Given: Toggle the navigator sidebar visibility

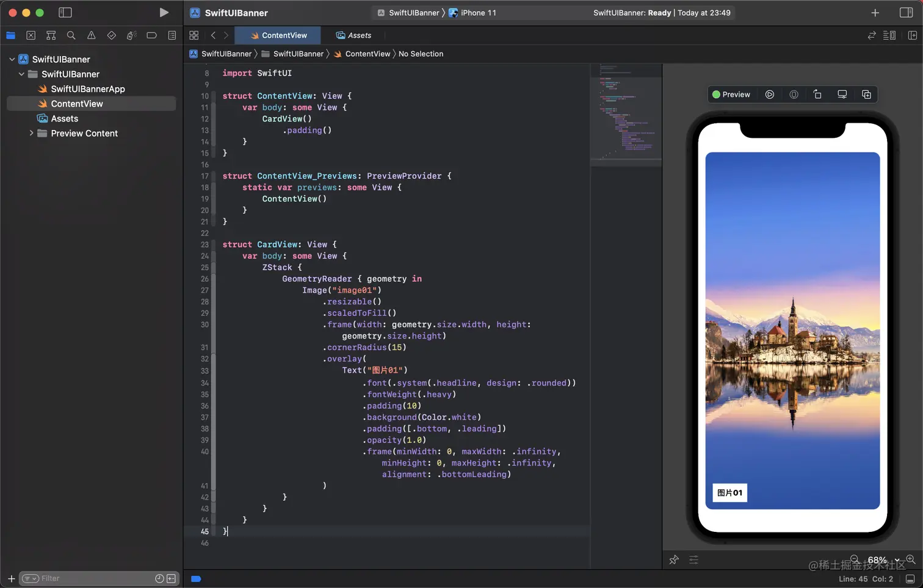Looking at the screenshot, I should pos(65,12).
